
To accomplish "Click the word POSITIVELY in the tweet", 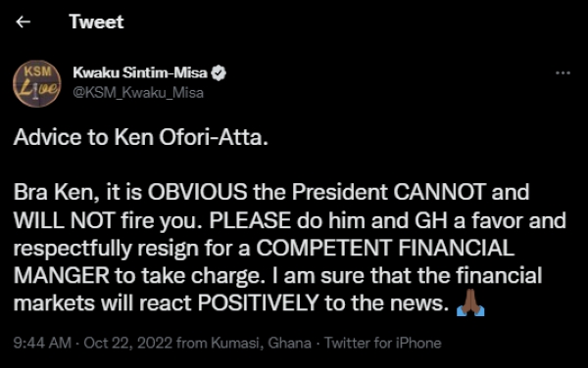I will tap(258, 302).
